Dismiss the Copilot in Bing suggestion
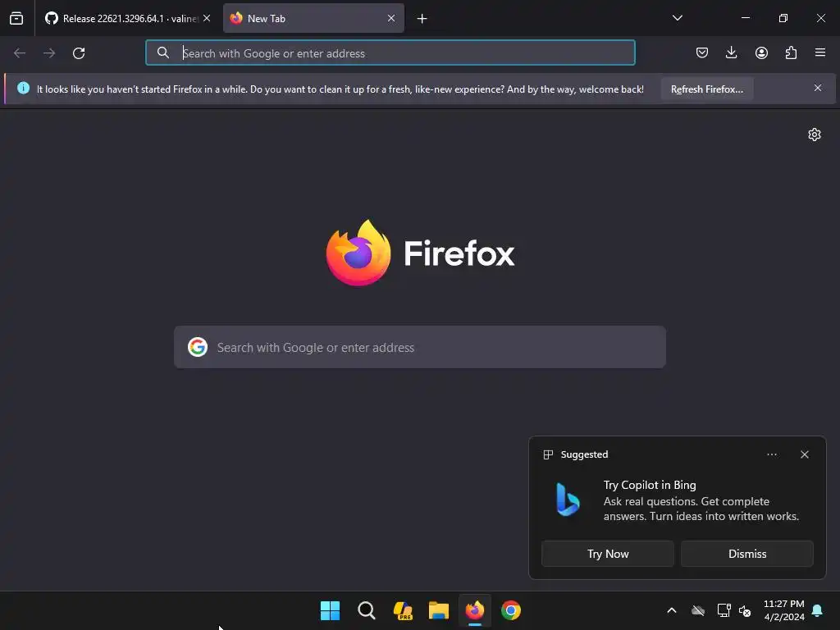The image size is (840, 630). point(747,554)
